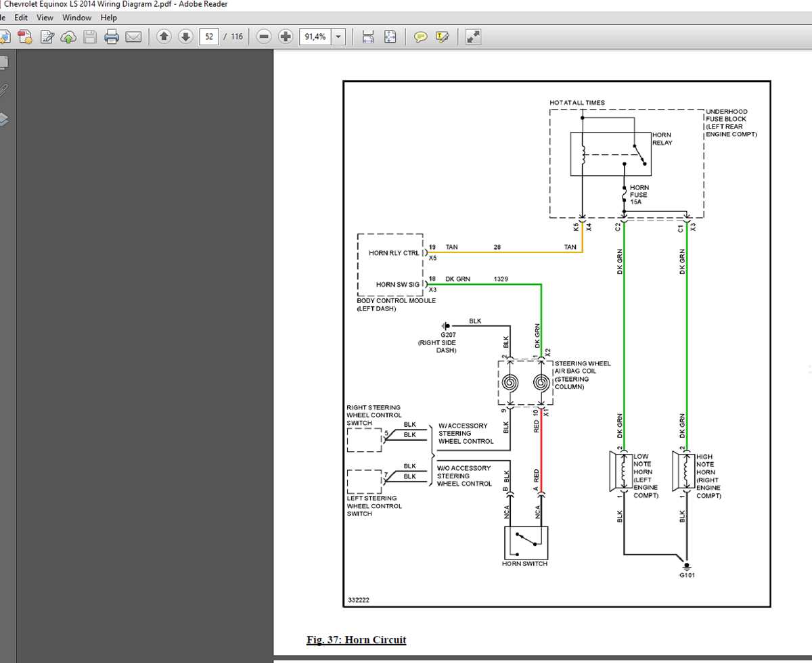This screenshot has width=812, height=663.
Task: Click the horn relay symbol box
Action: [x=611, y=154]
